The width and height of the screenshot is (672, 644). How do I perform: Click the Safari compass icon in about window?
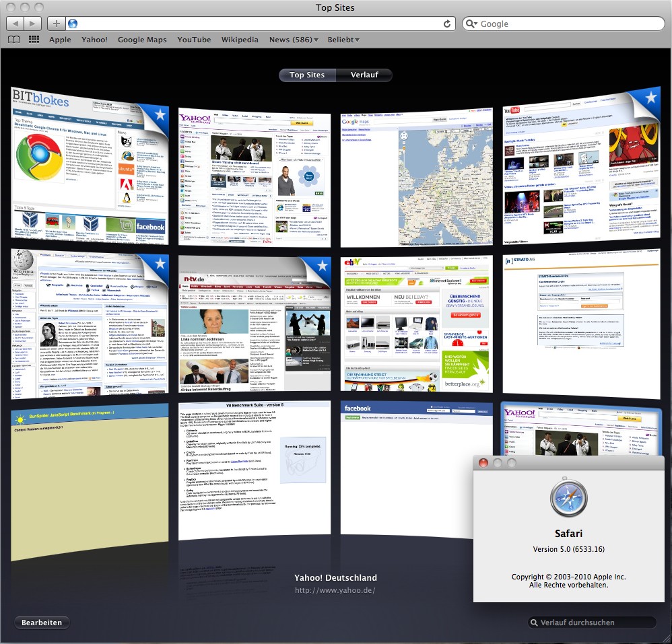click(x=569, y=497)
